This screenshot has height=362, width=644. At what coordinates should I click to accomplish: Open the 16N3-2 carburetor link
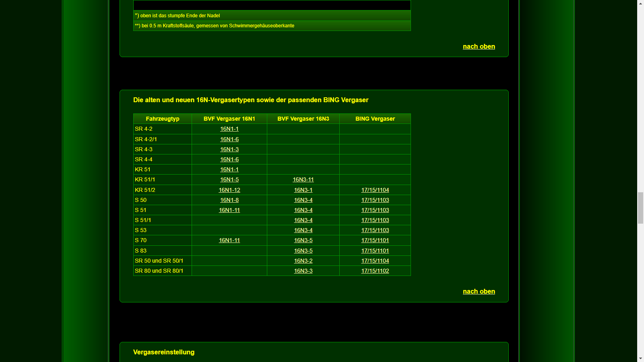pyautogui.click(x=303, y=261)
